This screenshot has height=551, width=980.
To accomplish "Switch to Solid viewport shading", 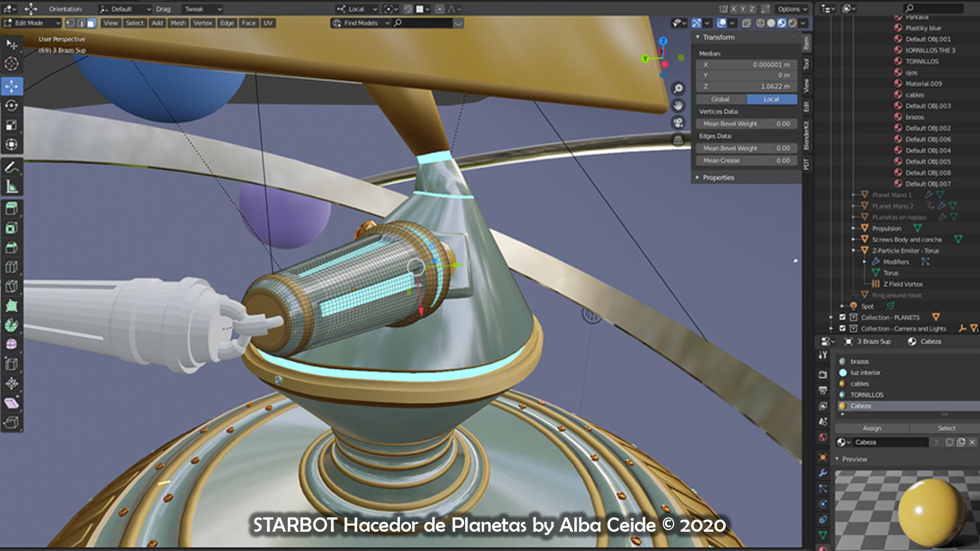I will coord(771,23).
